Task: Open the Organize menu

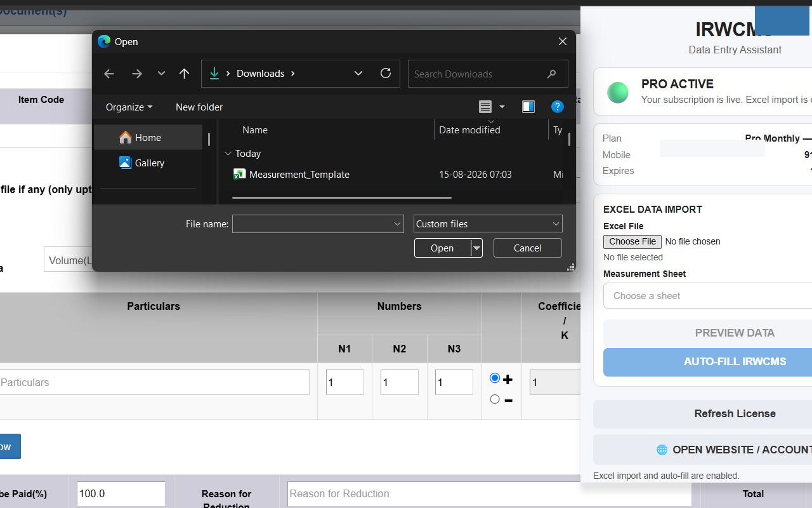Action: [x=129, y=107]
